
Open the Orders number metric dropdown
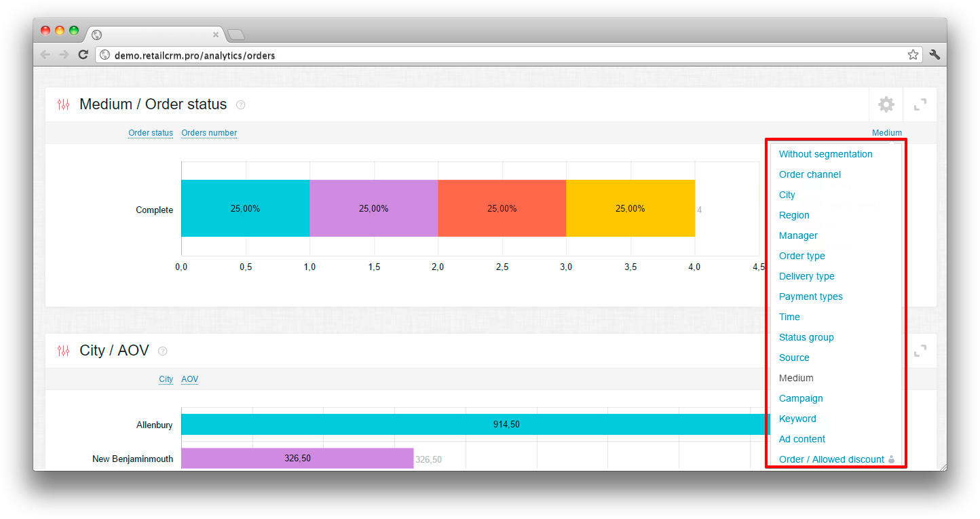pyautogui.click(x=209, y=133)
